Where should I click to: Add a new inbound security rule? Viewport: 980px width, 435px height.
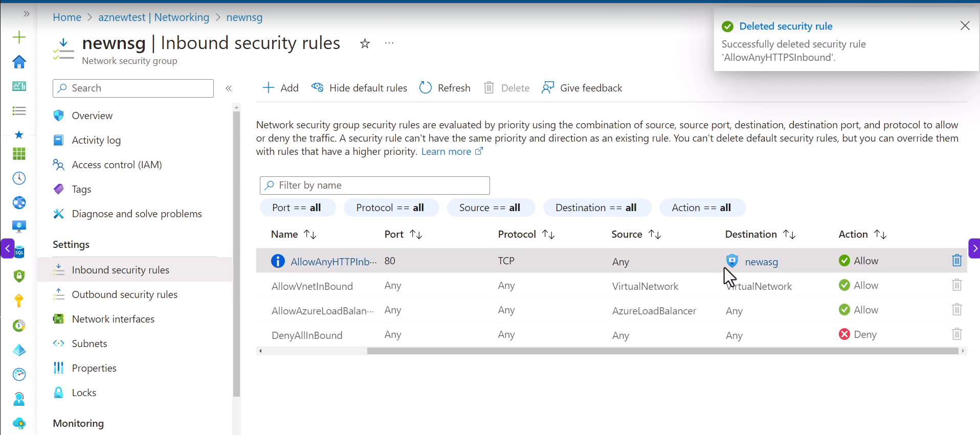[x=280, y=88]
